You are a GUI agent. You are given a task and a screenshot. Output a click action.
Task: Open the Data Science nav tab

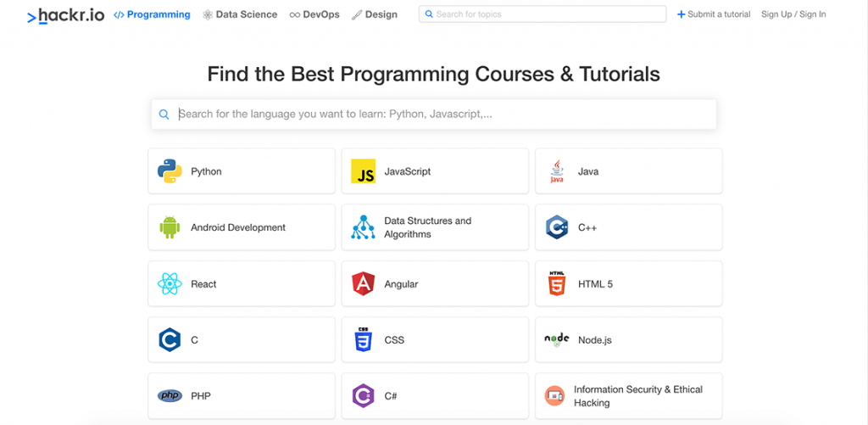[240, 15]
